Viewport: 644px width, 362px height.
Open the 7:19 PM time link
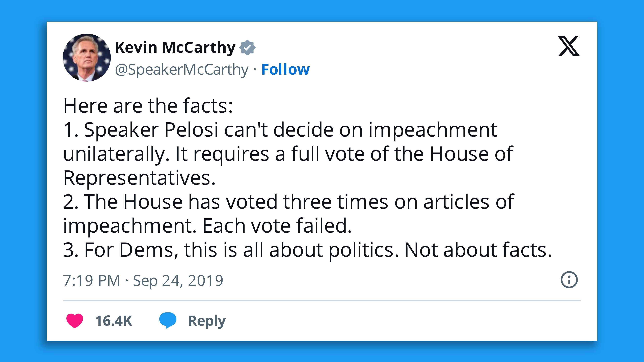pyautogui.click(x=92, y=280)
